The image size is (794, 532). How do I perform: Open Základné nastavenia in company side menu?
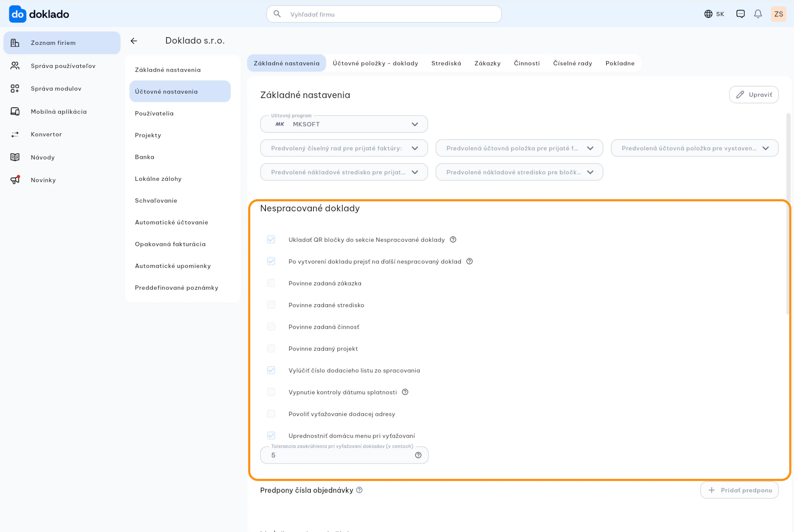pyautogui.click(x=180, y=70)
